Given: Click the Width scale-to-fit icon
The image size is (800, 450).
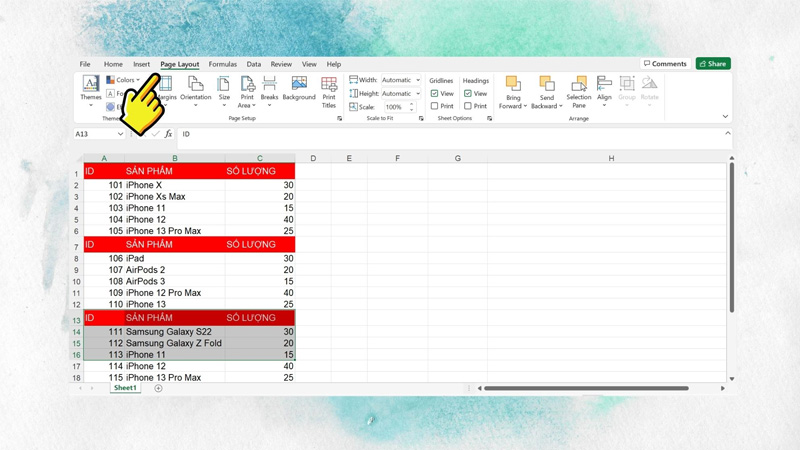Looking at the screenshot, I should [x=353, y=80].
